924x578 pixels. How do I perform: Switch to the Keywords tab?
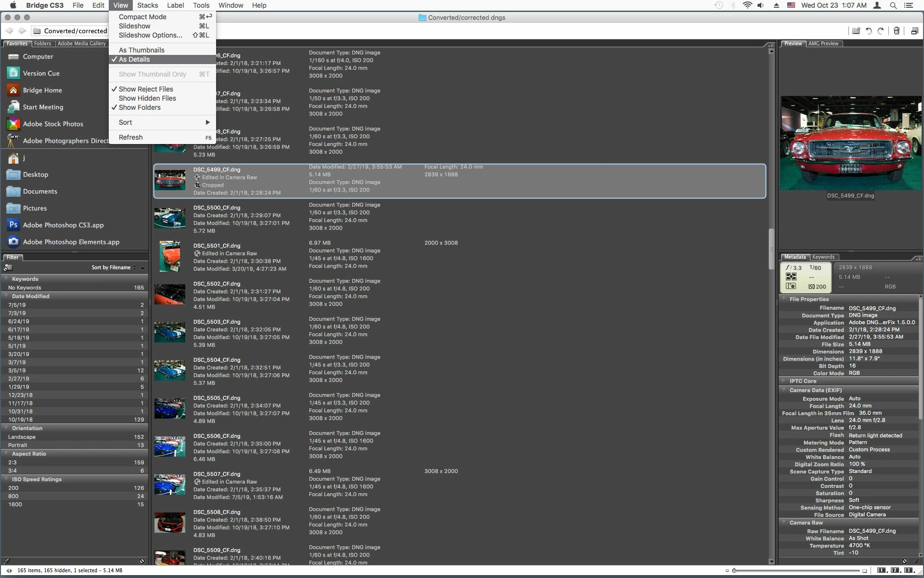(823, 257)
